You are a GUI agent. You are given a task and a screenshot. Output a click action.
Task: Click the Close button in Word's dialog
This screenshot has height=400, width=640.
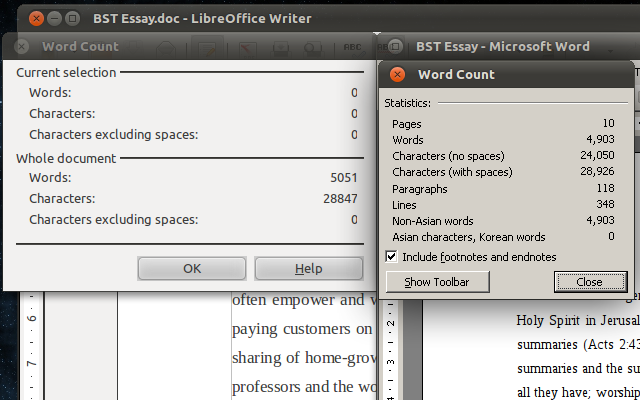click(590, 282)
